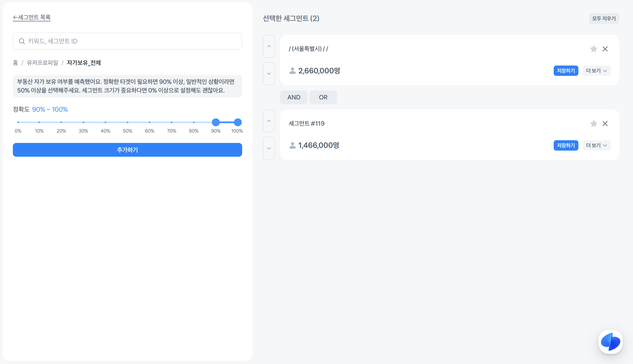The height and width of the screenshot is (364, 633).
Task: Go back via 세그먼트 목록 link
Action: [x=32, y=17]
